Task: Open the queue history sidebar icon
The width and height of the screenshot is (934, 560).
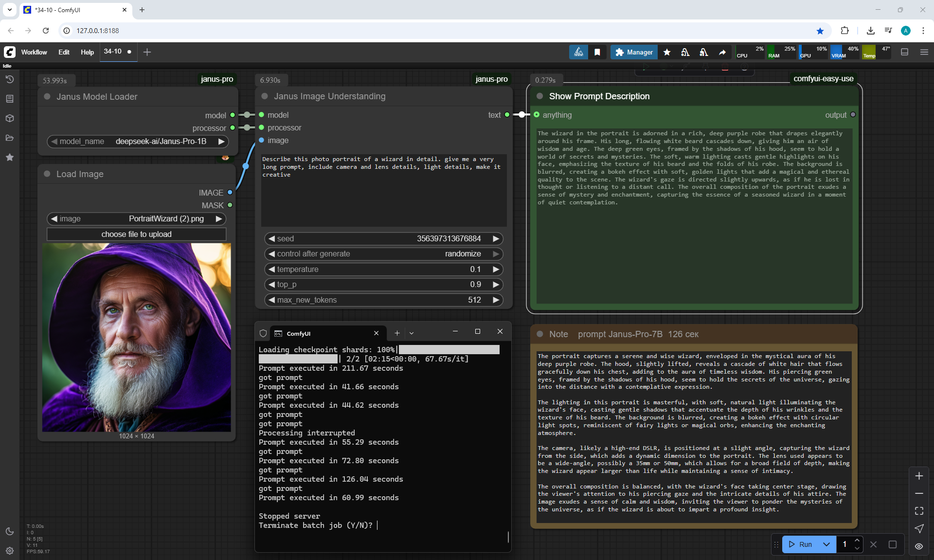Action: tap(9, 79)
